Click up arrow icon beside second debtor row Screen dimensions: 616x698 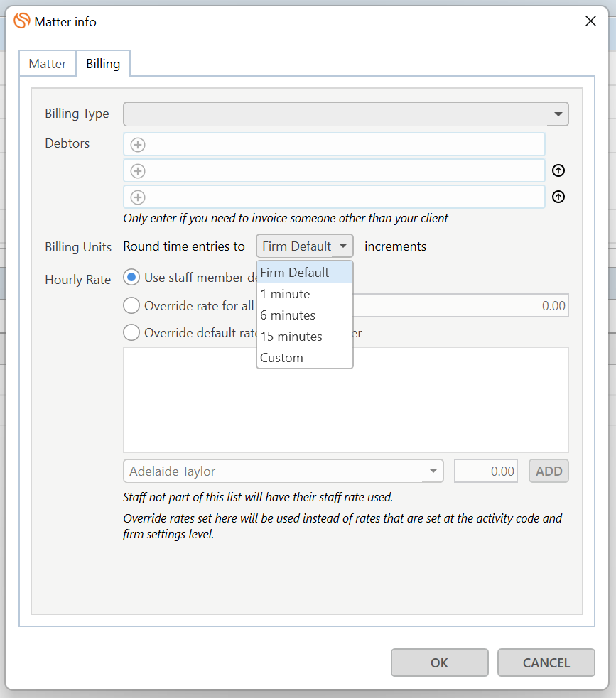point(558,171)
